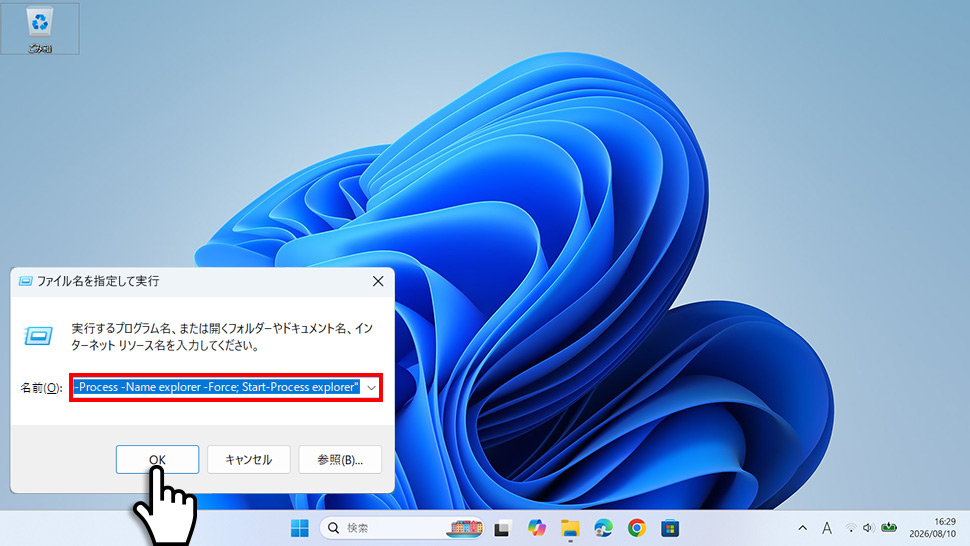Open the Windows Start menu
The height and width of the screenshot is (546, 970).
(299, 528)
